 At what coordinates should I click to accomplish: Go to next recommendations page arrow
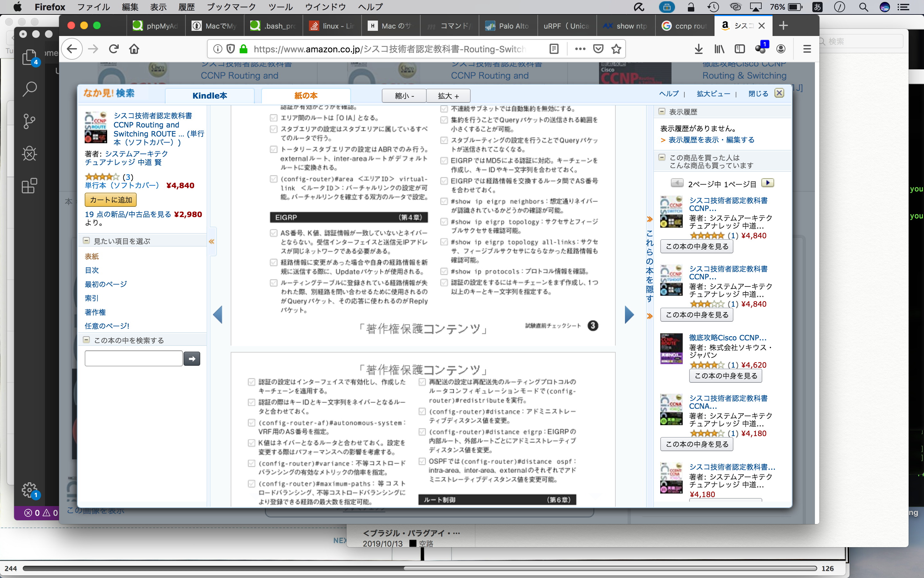coord(767,183)
